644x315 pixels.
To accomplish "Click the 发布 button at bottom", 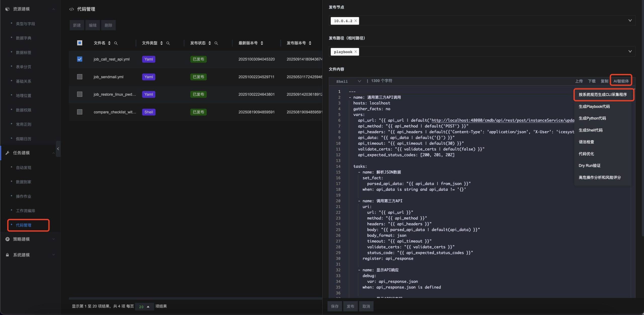I will (350, 306).
